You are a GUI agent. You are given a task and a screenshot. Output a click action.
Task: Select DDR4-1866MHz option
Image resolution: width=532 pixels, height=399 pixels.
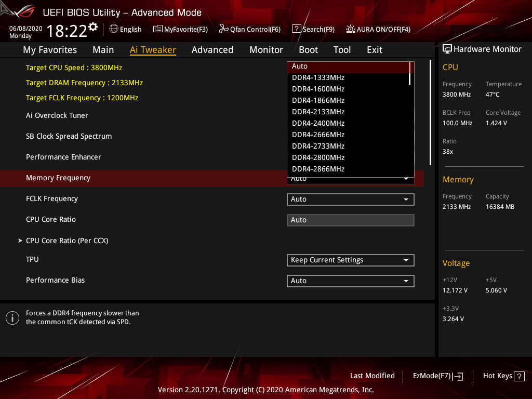(348, 101)
